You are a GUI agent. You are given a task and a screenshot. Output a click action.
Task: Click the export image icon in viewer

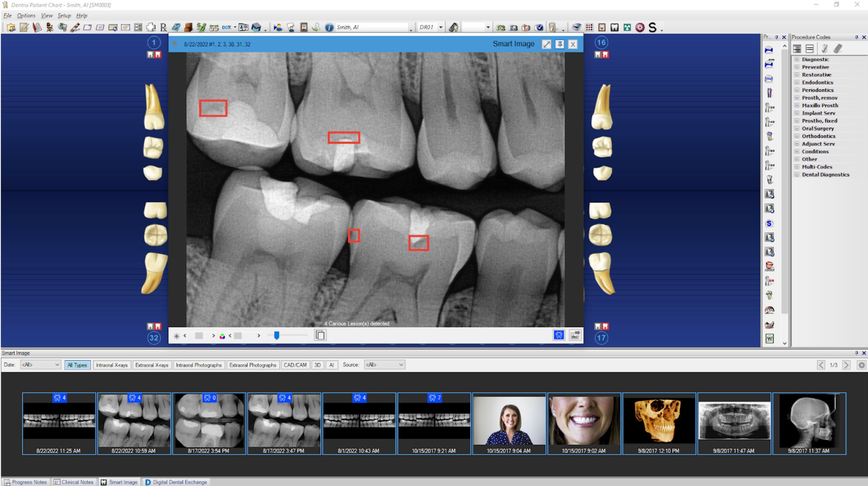tap(575, 335)
